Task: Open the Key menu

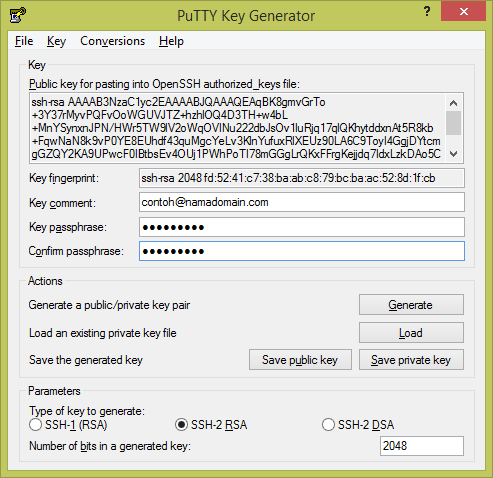Action: tap(56, 41)
